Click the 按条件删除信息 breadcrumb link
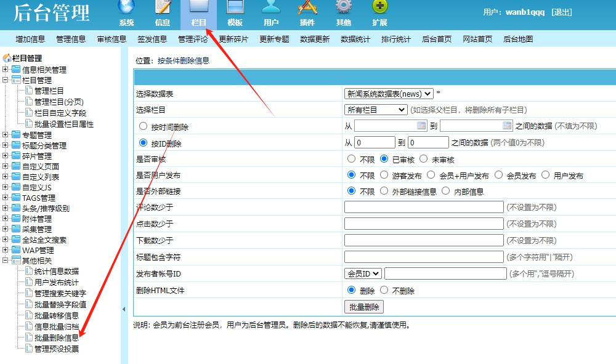 [x=184, y=60]
